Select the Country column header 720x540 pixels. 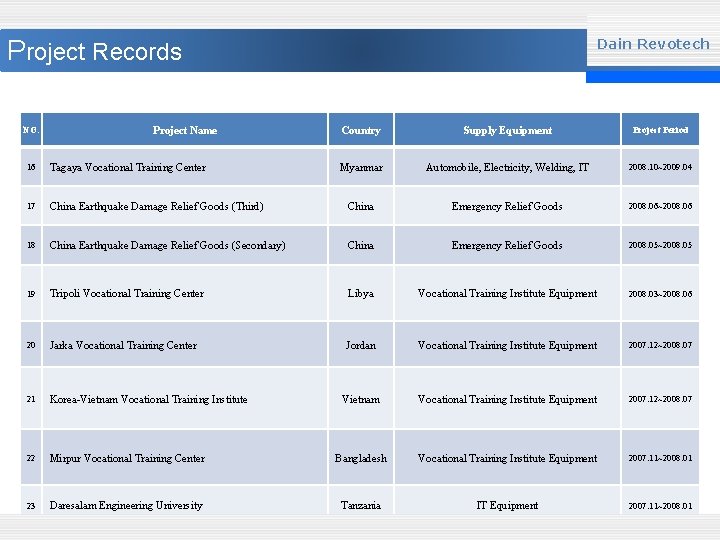(361, 130)
